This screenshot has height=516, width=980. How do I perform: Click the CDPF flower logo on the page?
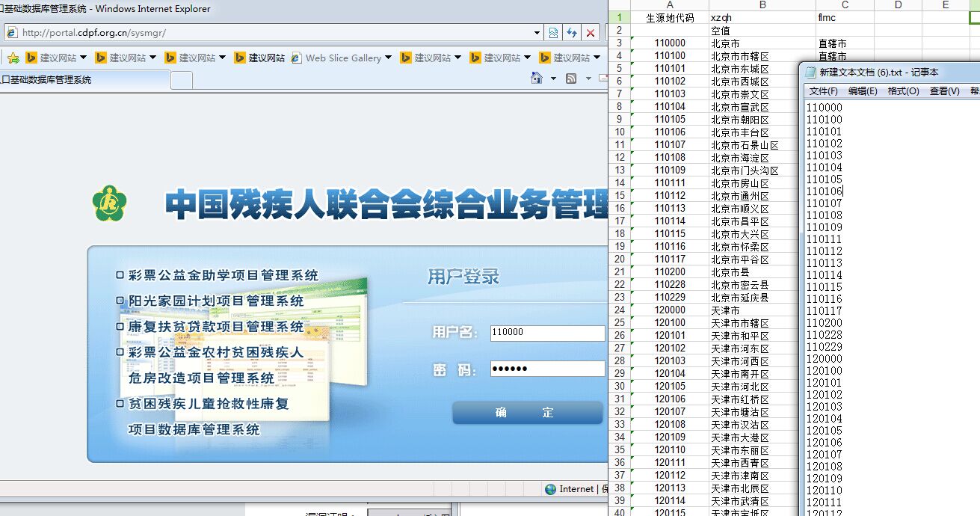tap(108, 203)
